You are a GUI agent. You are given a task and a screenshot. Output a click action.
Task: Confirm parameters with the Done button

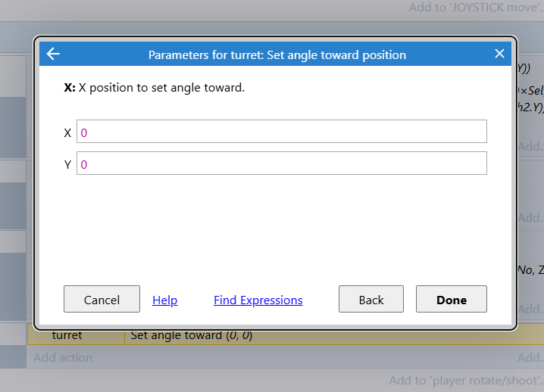(452, 299)
